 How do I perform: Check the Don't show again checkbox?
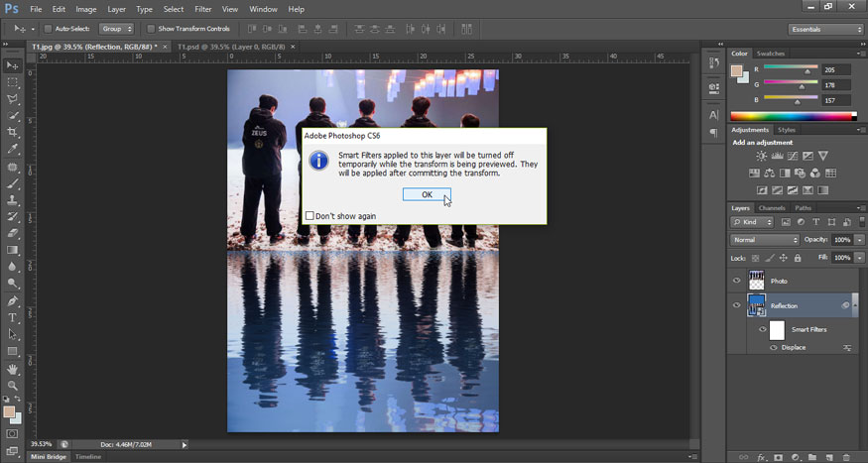310,215
